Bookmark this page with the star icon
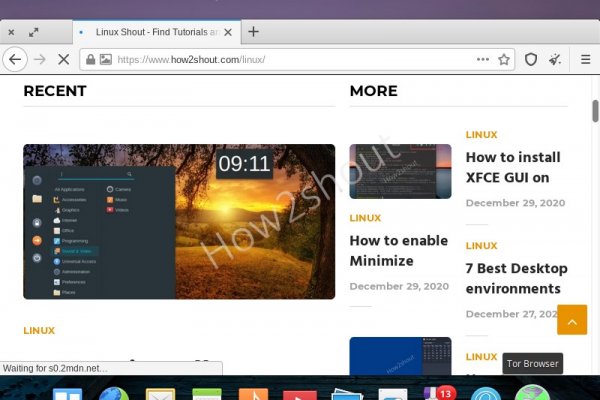 [x=504, y=60]
